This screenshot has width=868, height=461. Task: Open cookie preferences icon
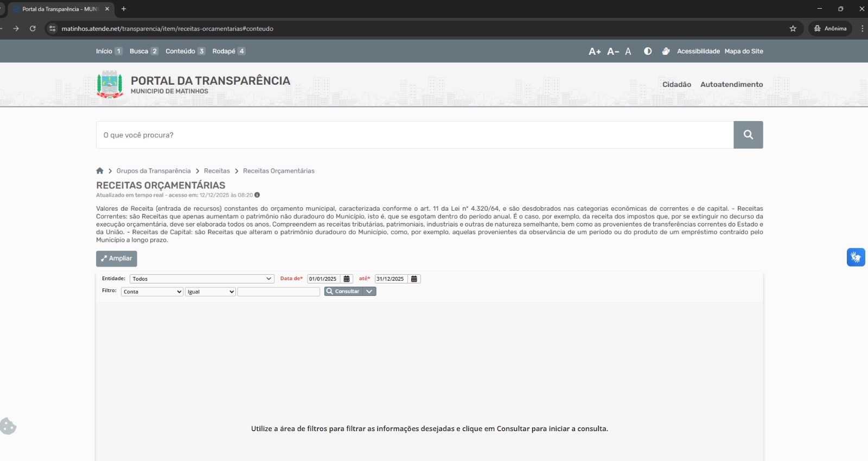click(8, 426)
